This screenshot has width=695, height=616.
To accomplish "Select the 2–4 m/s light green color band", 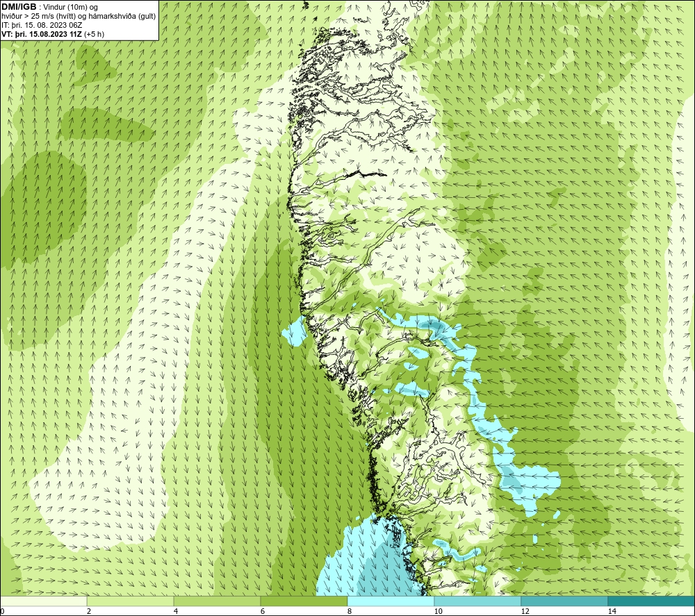I will point(131,601).
